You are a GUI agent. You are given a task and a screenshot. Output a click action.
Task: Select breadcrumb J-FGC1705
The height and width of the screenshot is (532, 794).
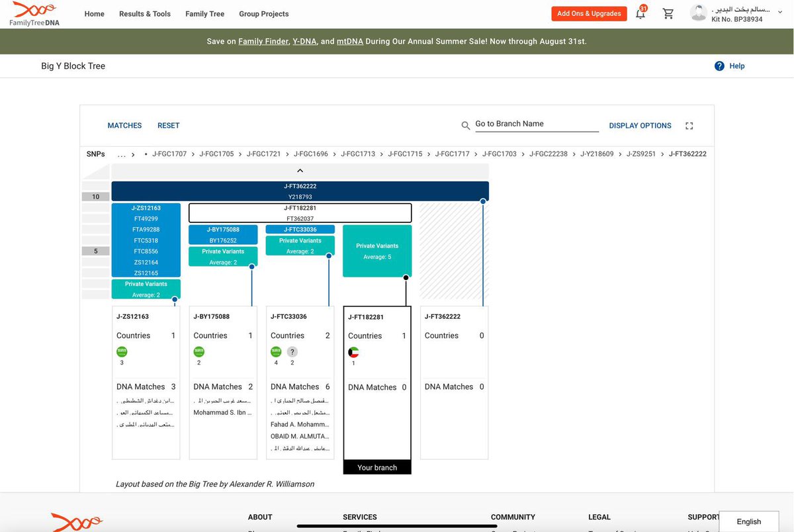click(216, 154)
